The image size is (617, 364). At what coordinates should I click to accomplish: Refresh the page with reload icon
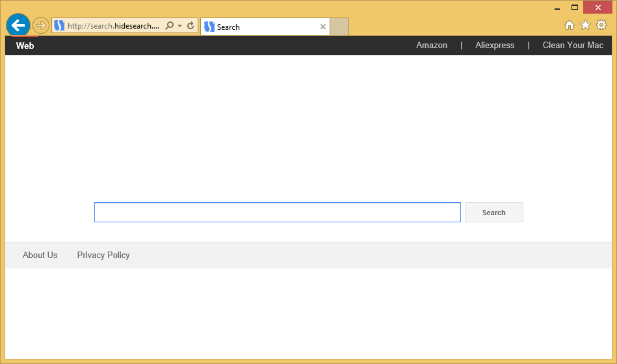(190, 26)
